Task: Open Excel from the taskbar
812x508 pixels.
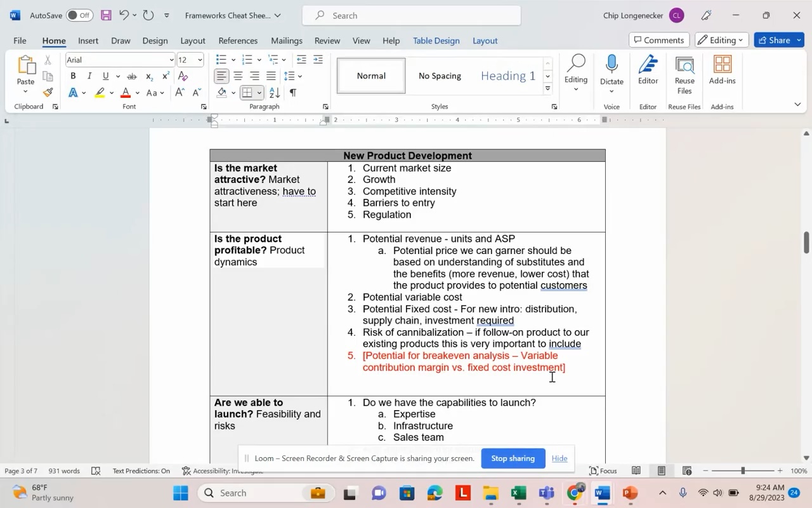Action: 519,493
